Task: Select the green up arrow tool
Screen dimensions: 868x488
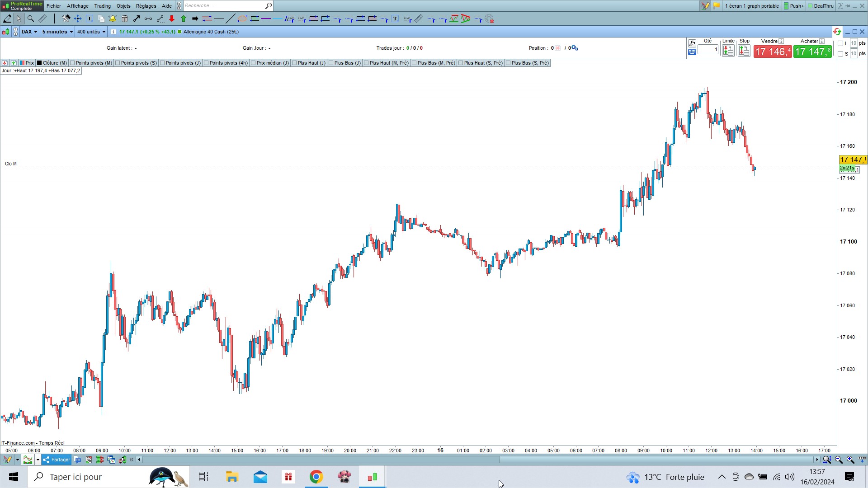Action: tap(184, 19)
